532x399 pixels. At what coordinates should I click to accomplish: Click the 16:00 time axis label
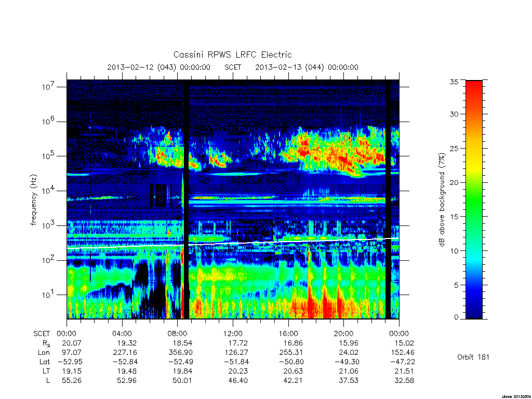[288, 334]
